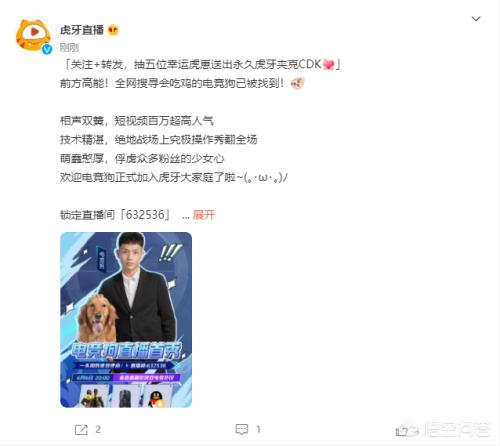This screenshot has width=500, height=446.
Task: Click the blue verified badge on avatar
Action: coord(47,49)
